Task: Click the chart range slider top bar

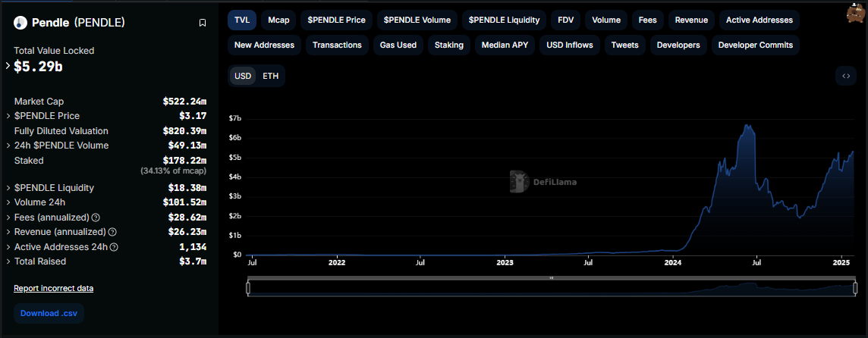Action: pos(552,278)
